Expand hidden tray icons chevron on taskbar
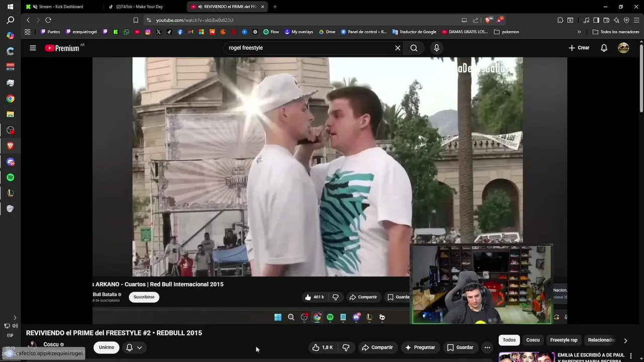 pyautogui.click(x=15, y=318)
